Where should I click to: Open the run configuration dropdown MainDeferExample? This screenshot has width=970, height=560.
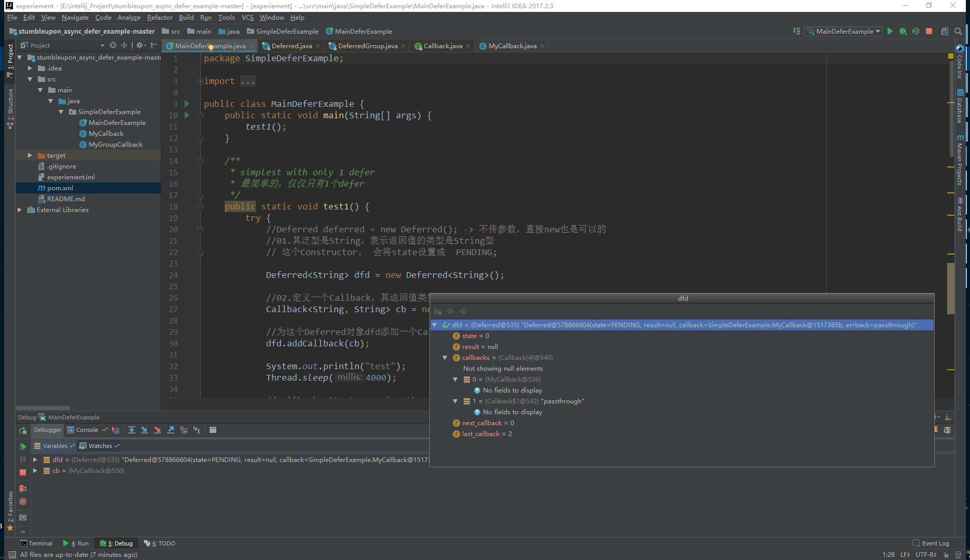tap(844, 32)
